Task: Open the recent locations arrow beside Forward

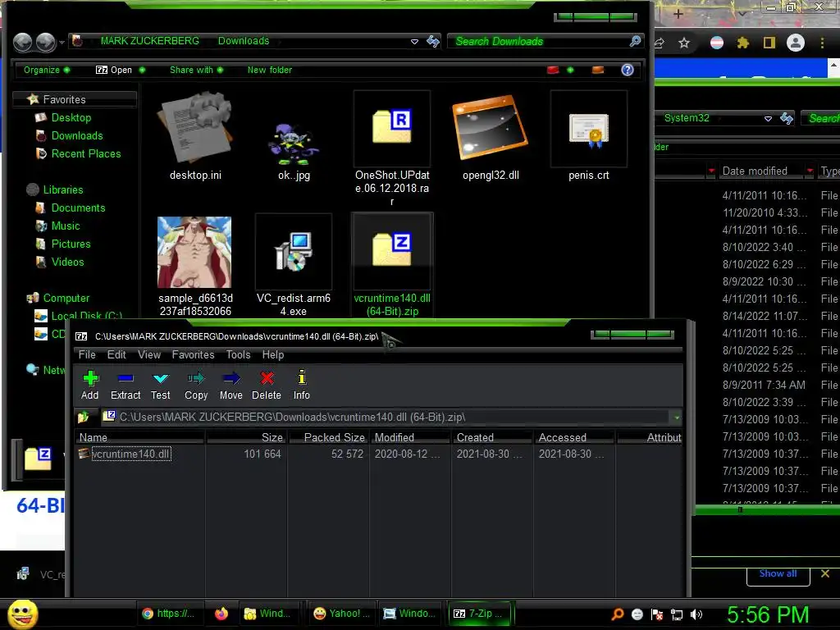Action: pyautogui.click(x=62, y=42)
